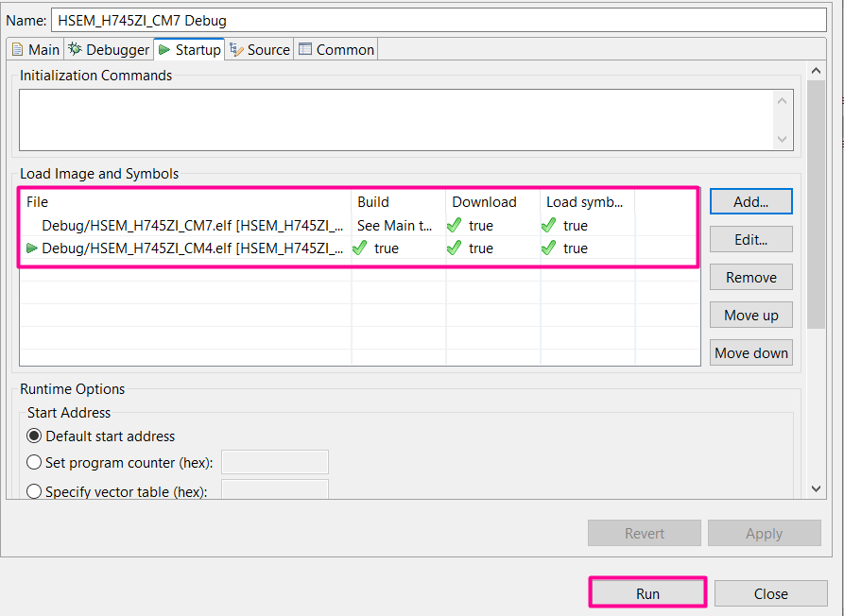The width and height of the screenshot is (844, 616).
Task: Click the Remove button
Action: [x=750, y=277]
